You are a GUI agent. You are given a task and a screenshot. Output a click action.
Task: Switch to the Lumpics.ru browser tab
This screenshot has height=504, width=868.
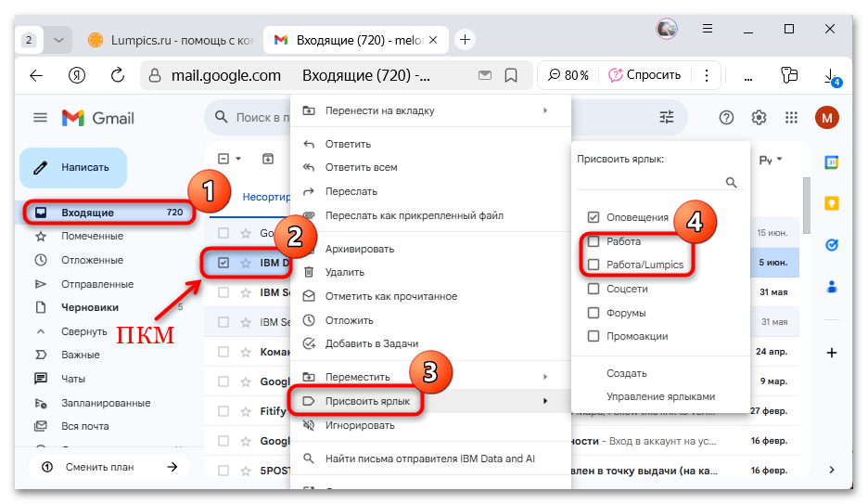point(172,40)
